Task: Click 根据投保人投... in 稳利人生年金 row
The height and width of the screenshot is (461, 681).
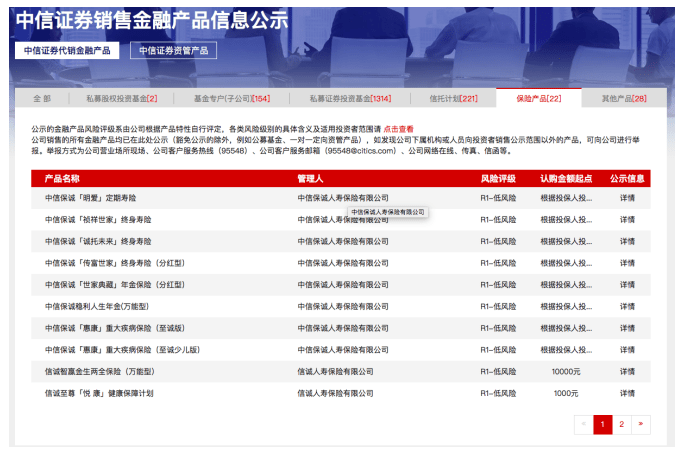Action: [566, 307]
